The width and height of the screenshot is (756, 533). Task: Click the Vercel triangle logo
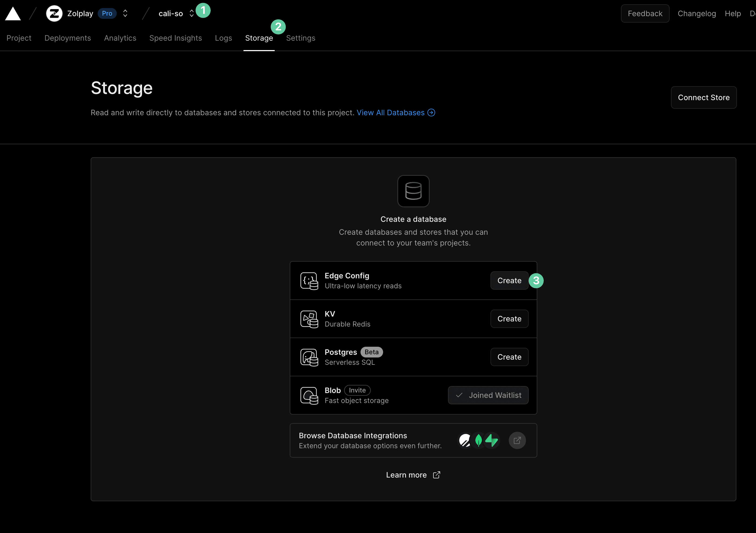pos(13,13)
